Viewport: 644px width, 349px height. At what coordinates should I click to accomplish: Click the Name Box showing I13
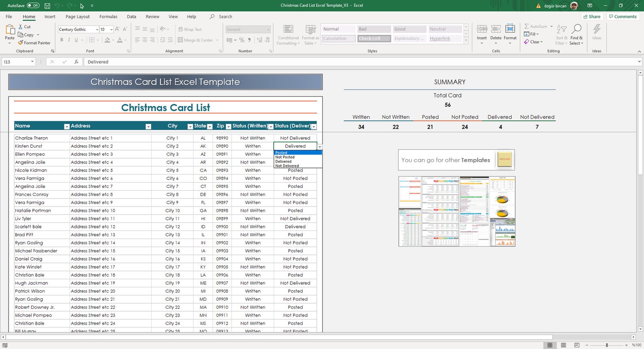(19, 62)
